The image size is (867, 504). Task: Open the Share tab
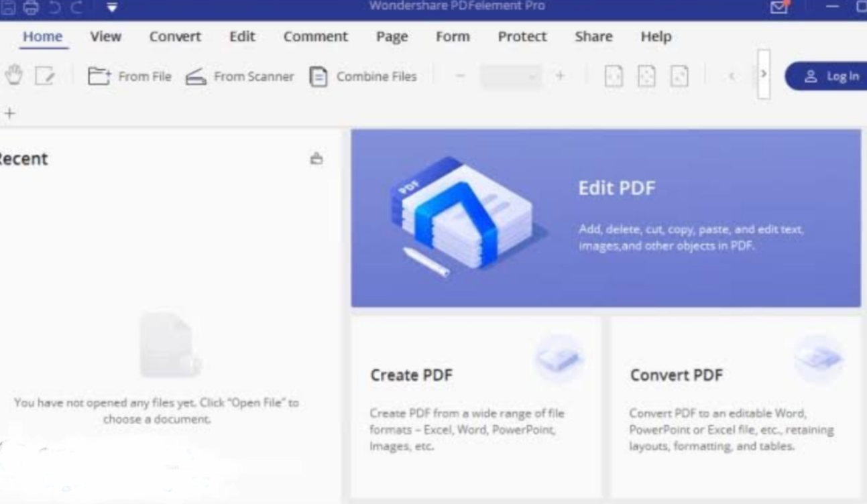(593, 37)
